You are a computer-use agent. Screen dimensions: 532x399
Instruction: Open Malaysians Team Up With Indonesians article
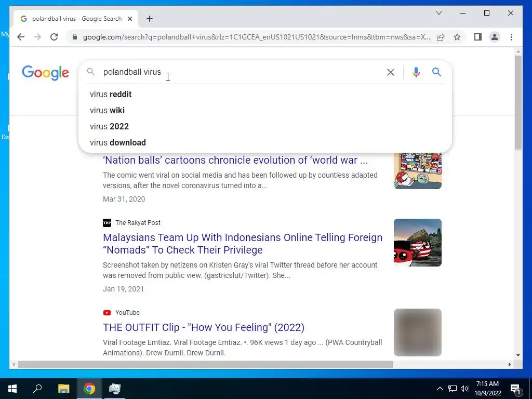243,244
